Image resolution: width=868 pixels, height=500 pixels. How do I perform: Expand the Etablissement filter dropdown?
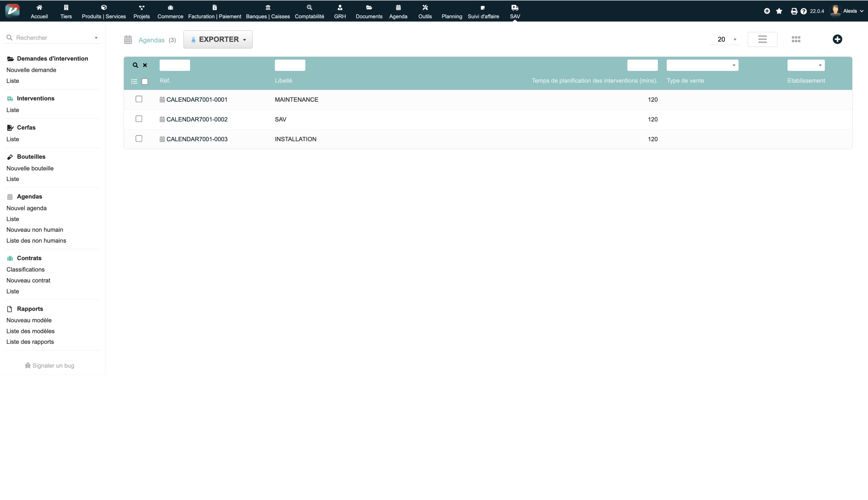(x=806, y=65)
